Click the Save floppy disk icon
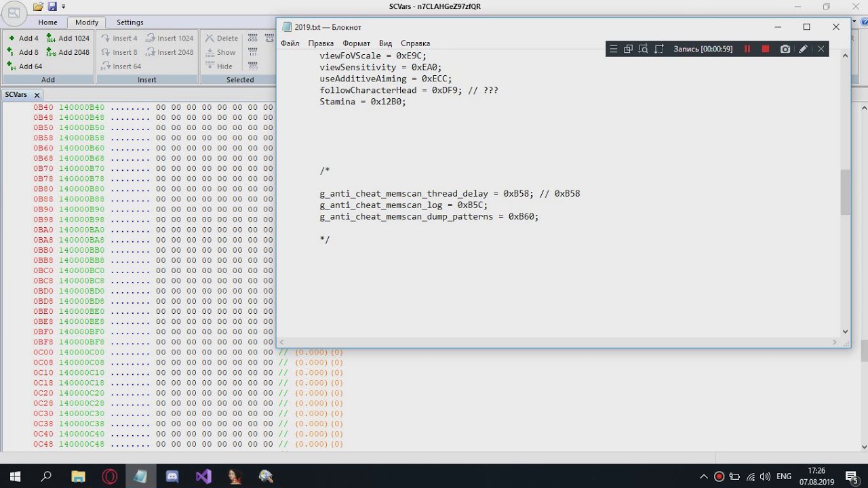The image size is (868, 488). tap(52, 7)
